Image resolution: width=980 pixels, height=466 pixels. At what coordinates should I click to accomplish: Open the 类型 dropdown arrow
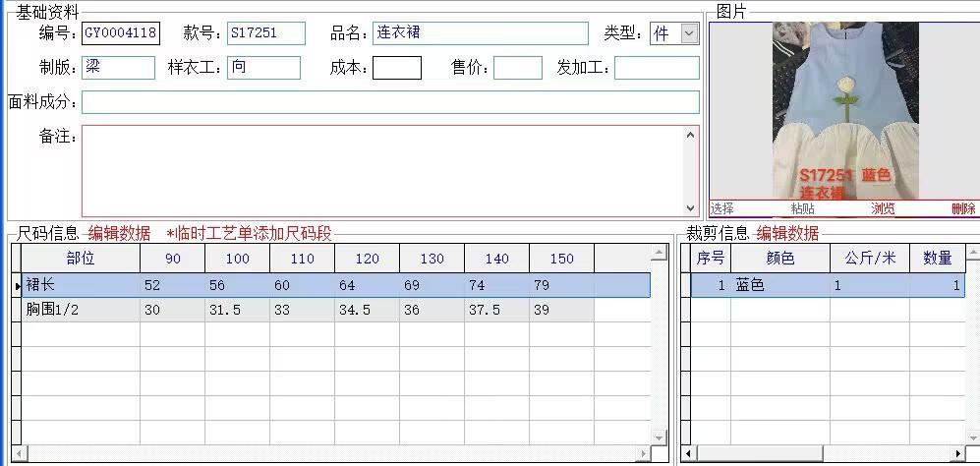click(x=689, y=33)
